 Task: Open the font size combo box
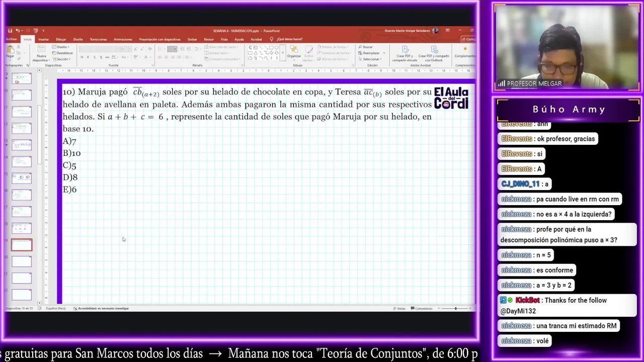click(126, 49)
